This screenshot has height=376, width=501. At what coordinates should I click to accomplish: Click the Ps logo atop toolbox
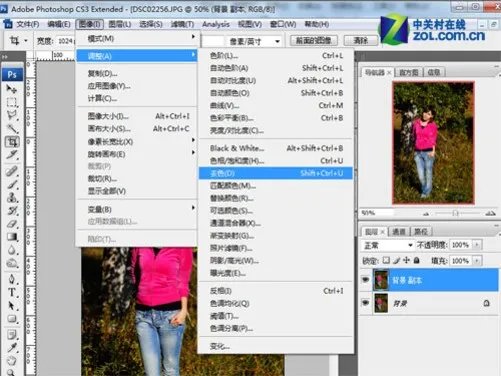point(12,74)
